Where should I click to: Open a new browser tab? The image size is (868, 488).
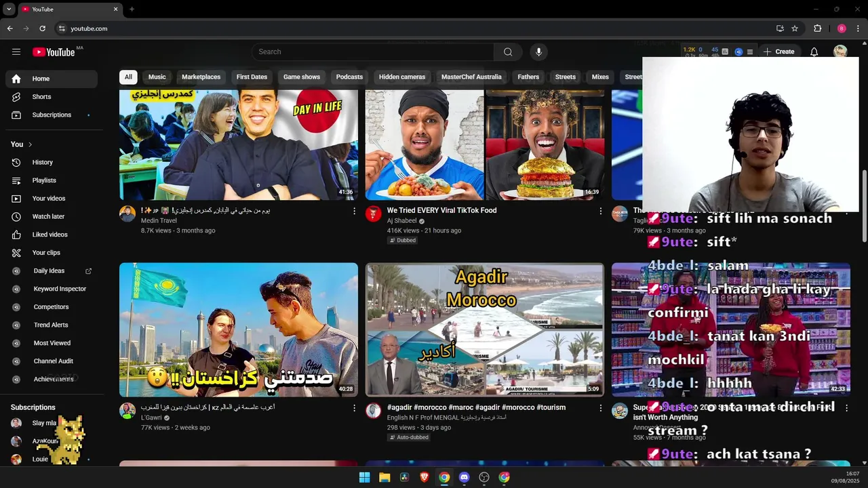132,9
